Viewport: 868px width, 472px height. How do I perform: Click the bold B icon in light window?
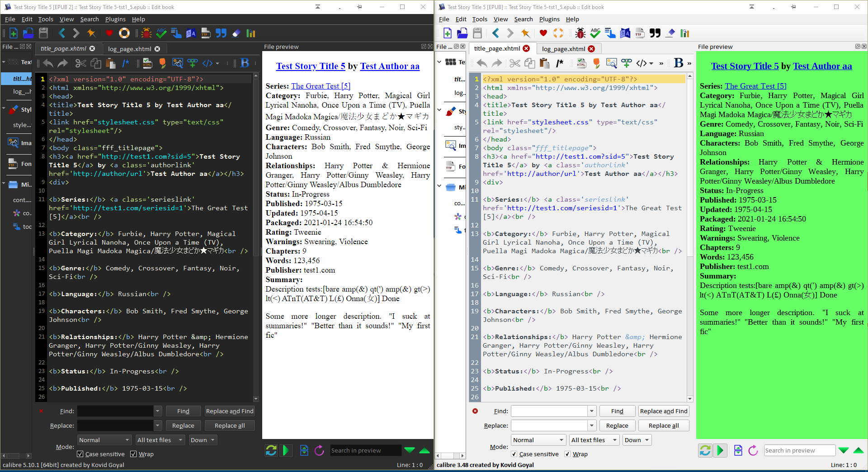tap(678, 63)
